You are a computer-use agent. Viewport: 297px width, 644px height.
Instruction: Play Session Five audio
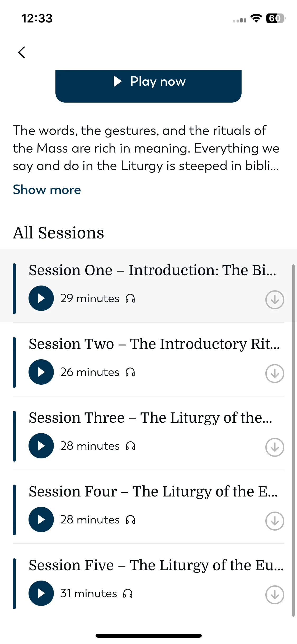pyautogui.click(x=41, y=593)
